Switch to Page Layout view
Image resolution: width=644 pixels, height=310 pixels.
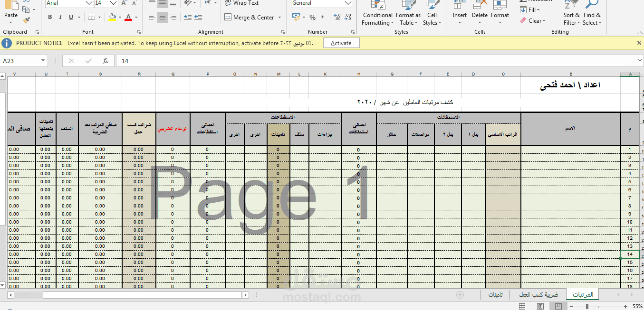pos(540,306)
